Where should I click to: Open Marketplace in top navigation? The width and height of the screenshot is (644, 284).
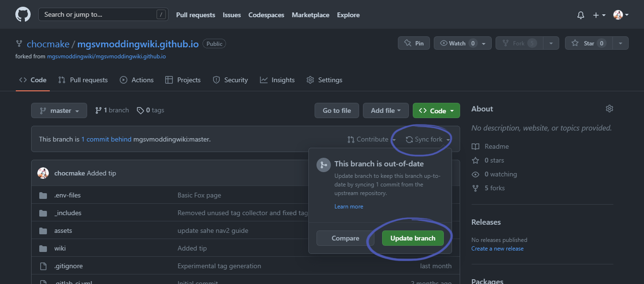point(310,15)
